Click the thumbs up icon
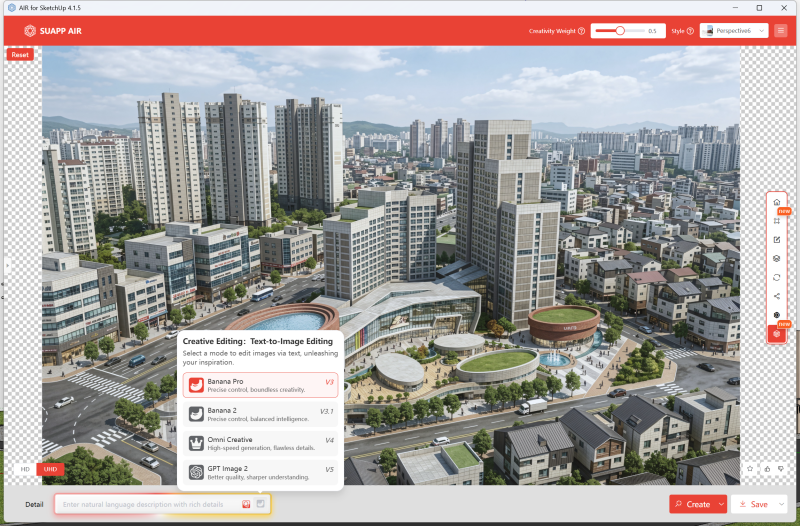The height and width of the screenshot is (526, 800). (767, 468)
